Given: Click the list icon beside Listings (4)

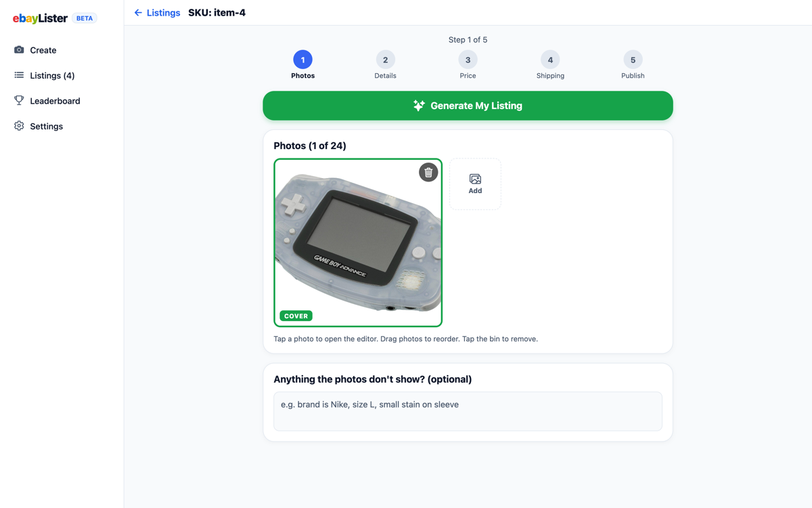Looking at the screenshot, I should (x=19, y=75).
